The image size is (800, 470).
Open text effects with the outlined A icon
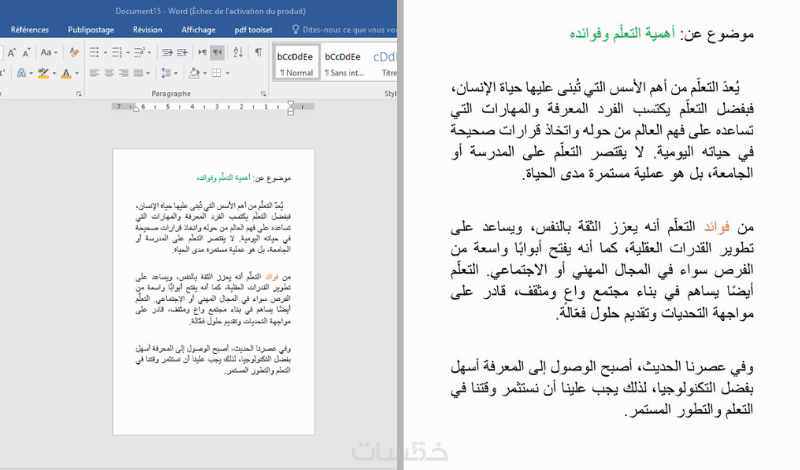coord(21,73)
